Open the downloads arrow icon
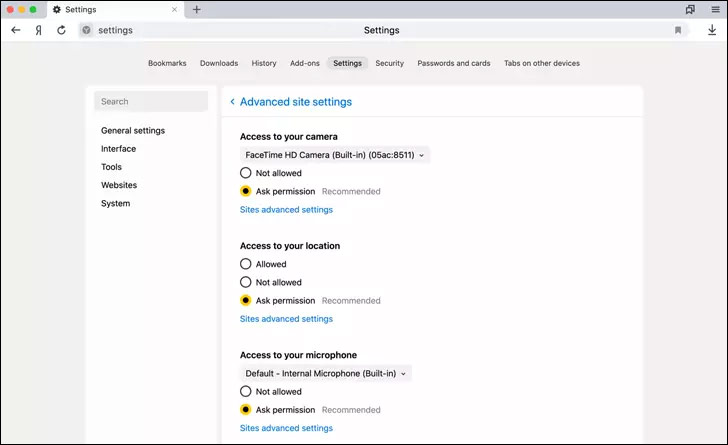The width and height of the screenshot is (728, 445). 711,30
